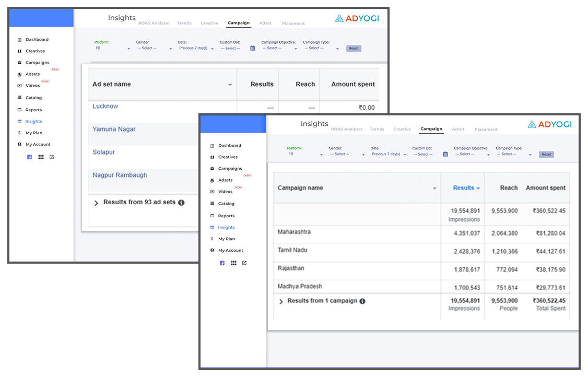Screen dimensions: 588x378
Task: Open the Yamuna Nagar ad set link
Action: [114, 129]
